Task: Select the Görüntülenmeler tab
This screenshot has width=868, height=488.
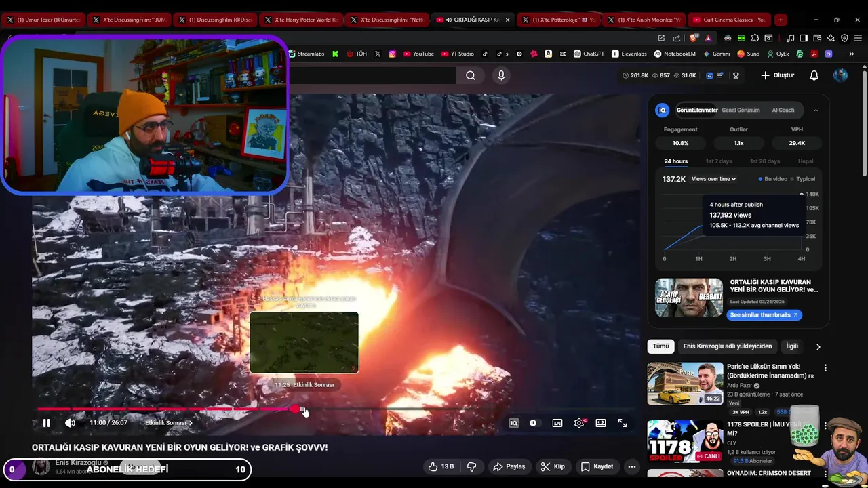Action: (x=697, y=110)
